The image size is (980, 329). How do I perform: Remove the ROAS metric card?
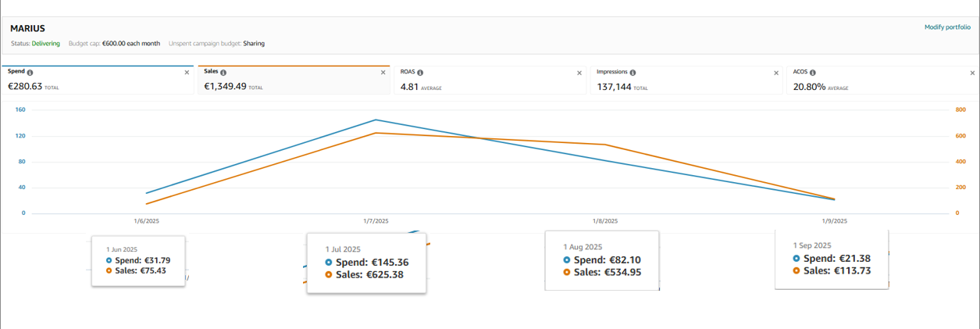click(579, 72)
